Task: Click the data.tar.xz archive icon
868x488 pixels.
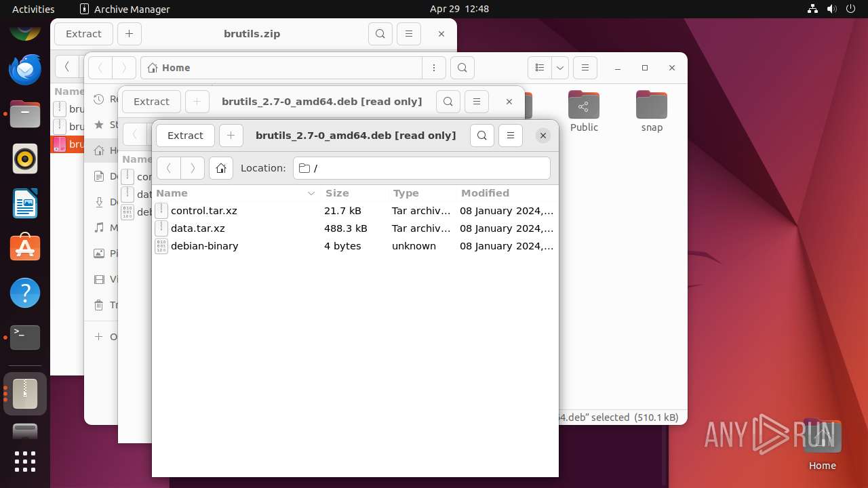Action: pyautogui.click(x=161, y=228)
